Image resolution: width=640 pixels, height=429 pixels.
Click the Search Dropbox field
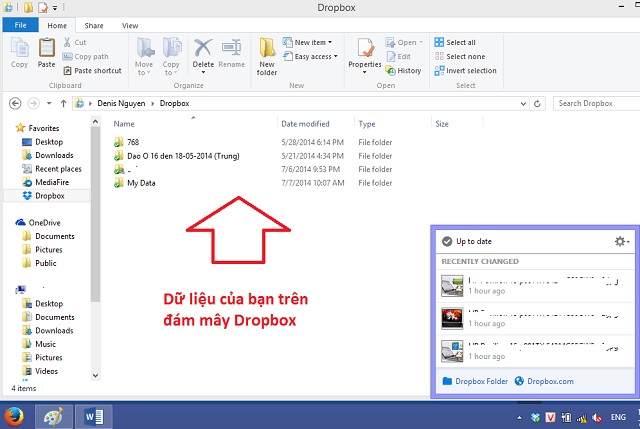(594, 103)
